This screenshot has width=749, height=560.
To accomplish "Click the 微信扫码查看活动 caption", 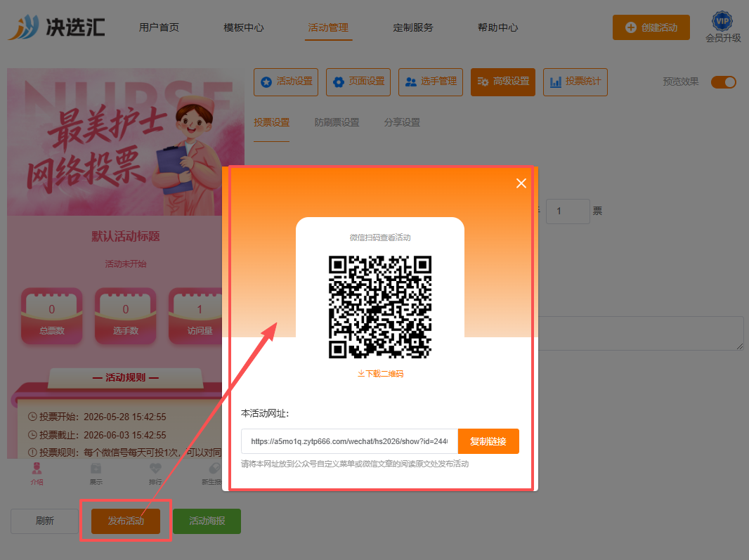I will coord(380,237).
